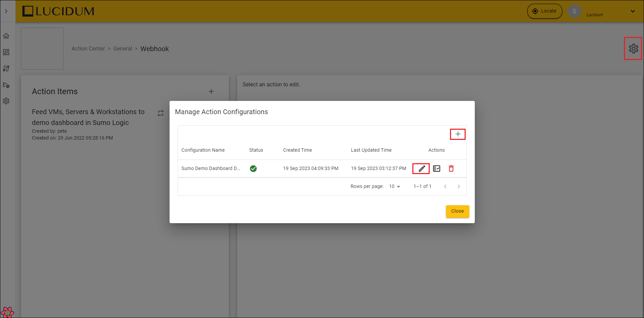The width and height of the screenshot is (644, 318).
Task: Click the React Query devtools flower icon
Action: point(7,312)
